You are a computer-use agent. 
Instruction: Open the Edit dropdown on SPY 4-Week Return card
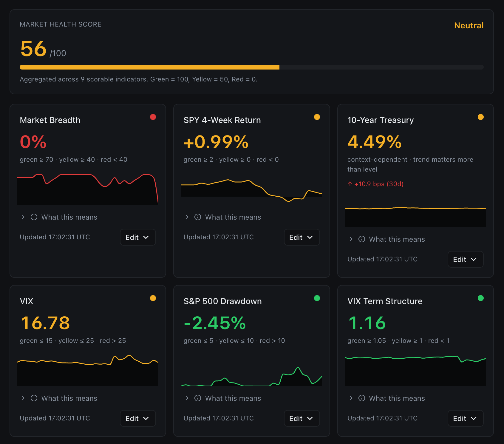pyautogui.click(x=302, y=237)
